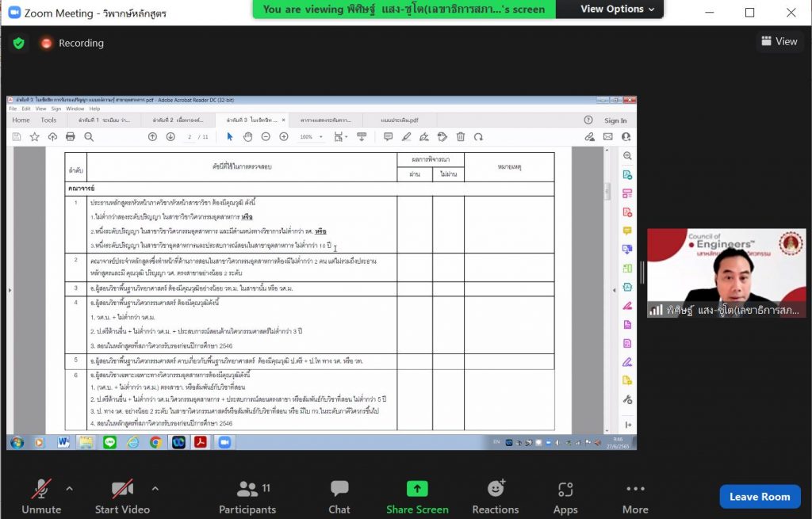This screenshot has width=812, height=519.
Task: Expand video settings arrow beside Start Video
Action: [155, 488]
